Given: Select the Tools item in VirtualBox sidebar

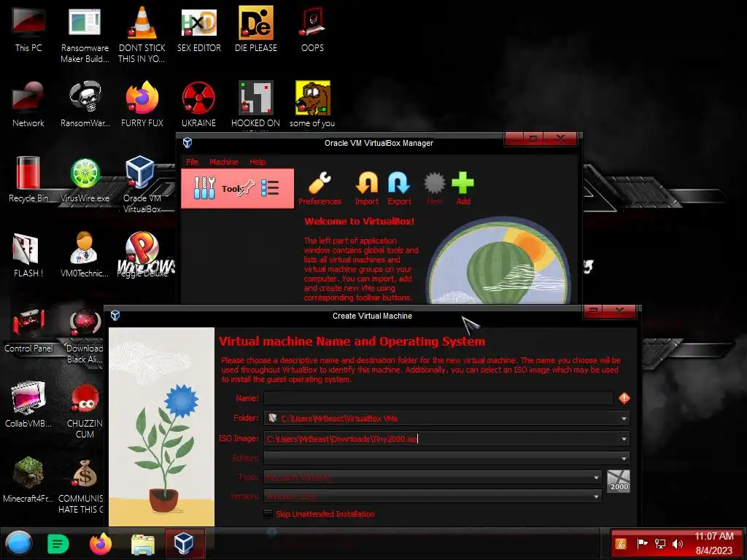Looking at the screenshot, I should tap(237, 188).
